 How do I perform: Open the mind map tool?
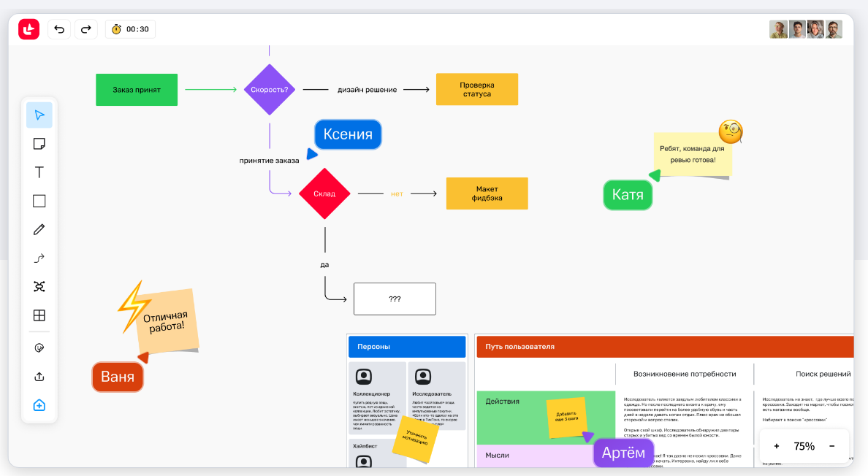pyautogui.click(x=39, y=286)
